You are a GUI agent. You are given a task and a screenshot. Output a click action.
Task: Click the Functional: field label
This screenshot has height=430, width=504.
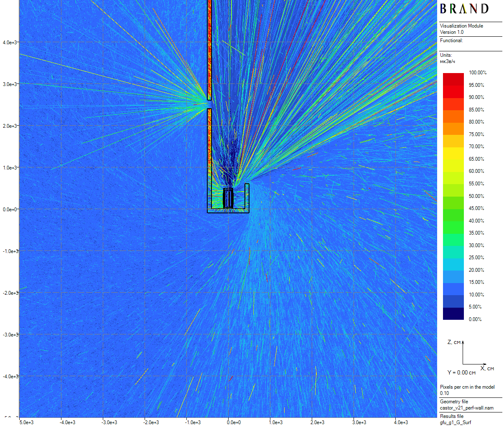(451, 40)
